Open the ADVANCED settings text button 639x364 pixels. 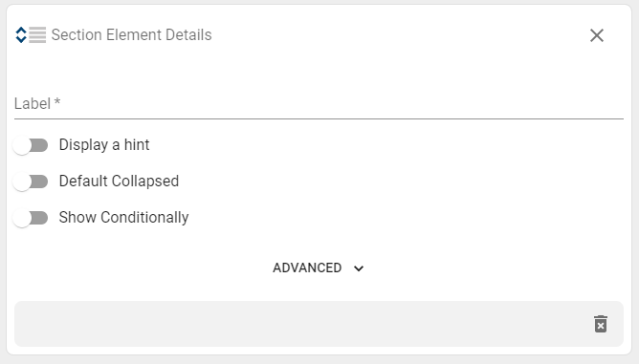(x=307, y=268)
